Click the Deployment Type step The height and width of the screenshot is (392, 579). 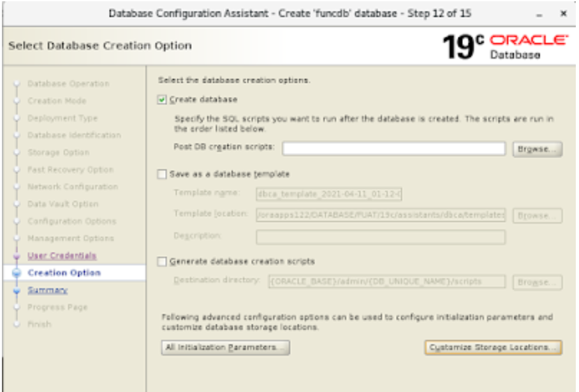(x=62, y=118)
